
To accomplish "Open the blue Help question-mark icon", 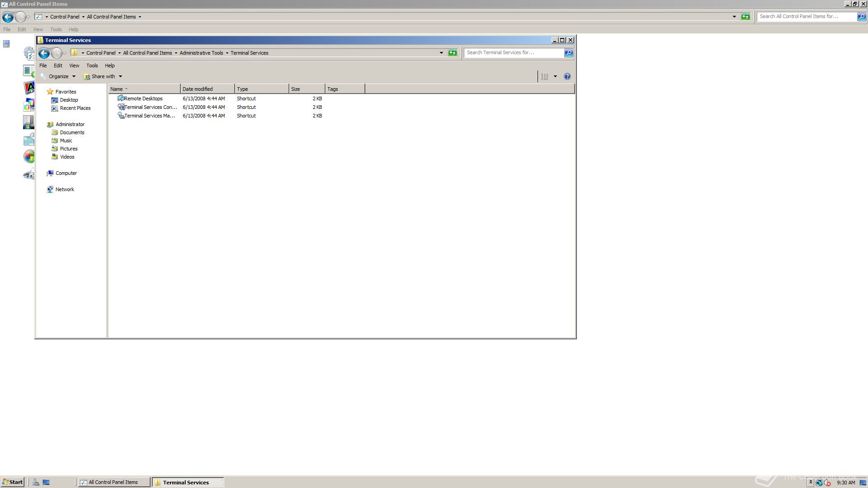I will (567, 76).
